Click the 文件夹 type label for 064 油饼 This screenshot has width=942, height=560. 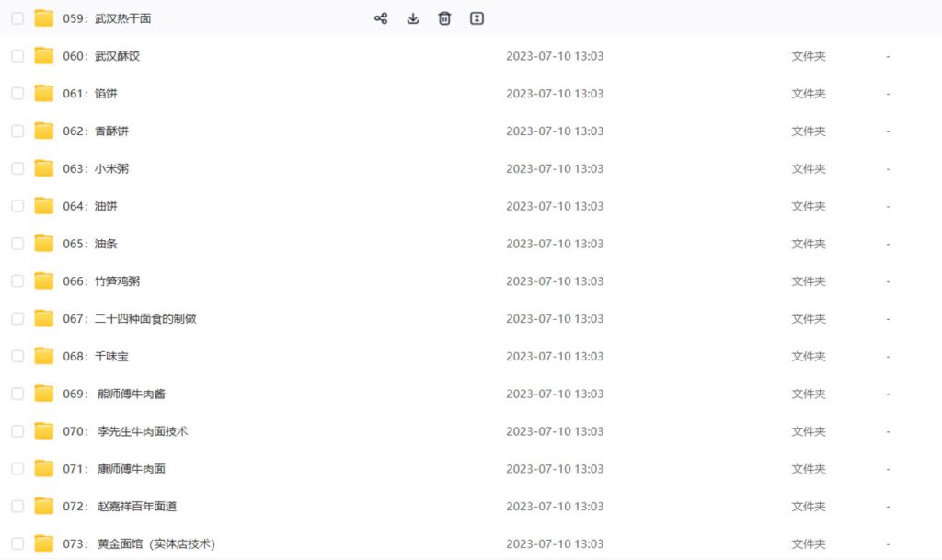(808, 206)
